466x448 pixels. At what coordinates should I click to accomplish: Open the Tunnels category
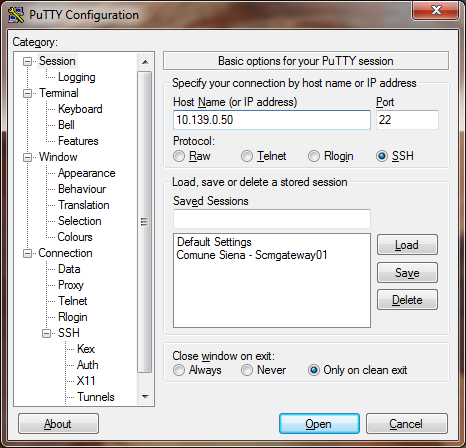tap(96, 397)
